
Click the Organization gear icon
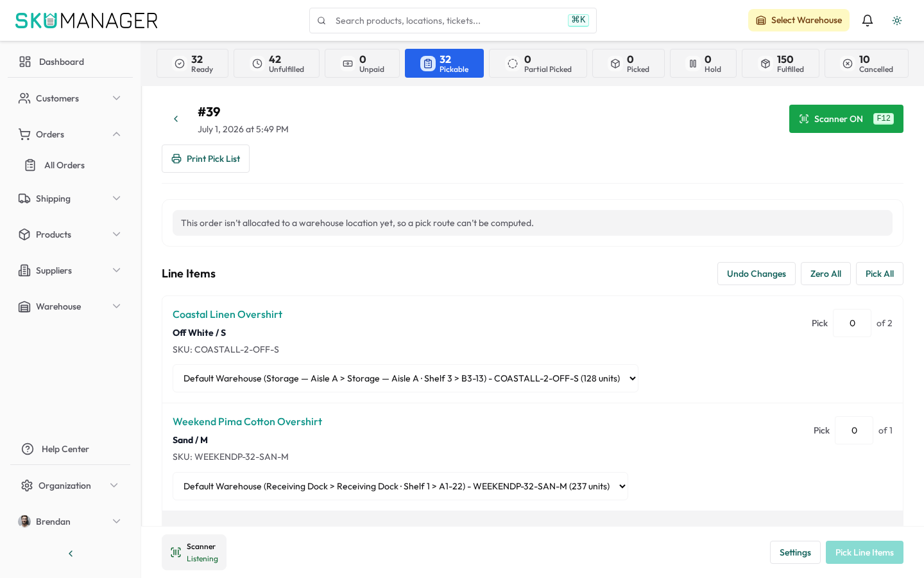(x=27, y=486)
